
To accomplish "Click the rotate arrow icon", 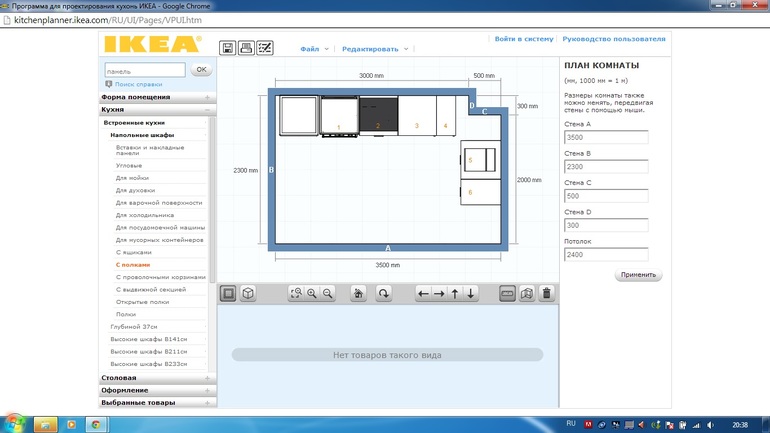I will click(384, 294).
